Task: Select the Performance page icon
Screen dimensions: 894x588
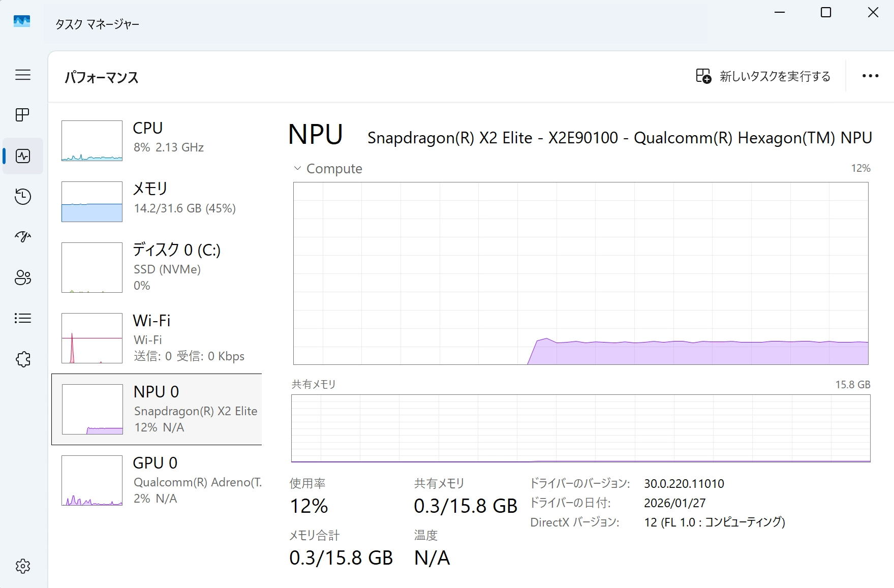Action: coord(23,156)
